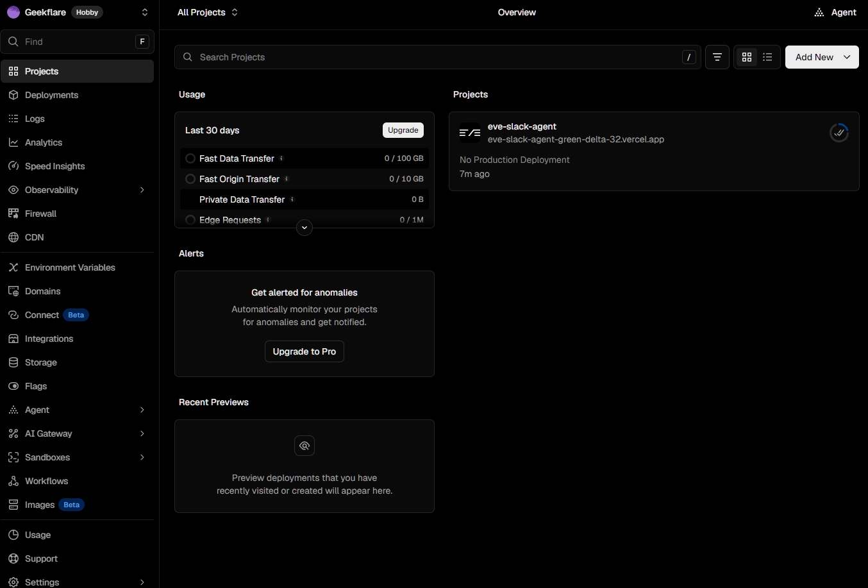Open the Agent button in top bar

835,12
